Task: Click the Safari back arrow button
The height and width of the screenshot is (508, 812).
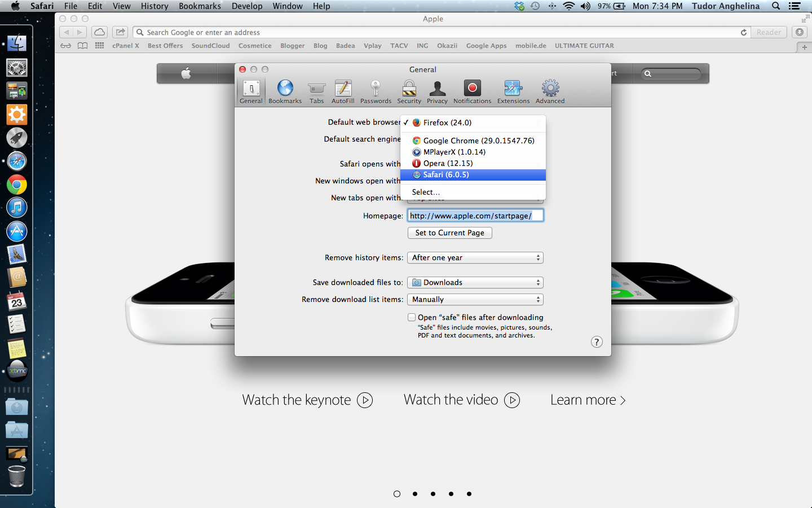Action: [x=67, y=32]
